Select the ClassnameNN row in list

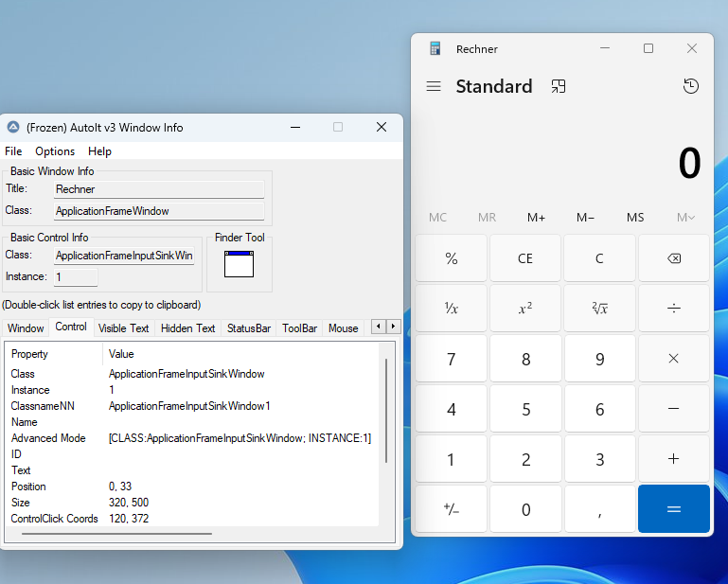[194, 406]
